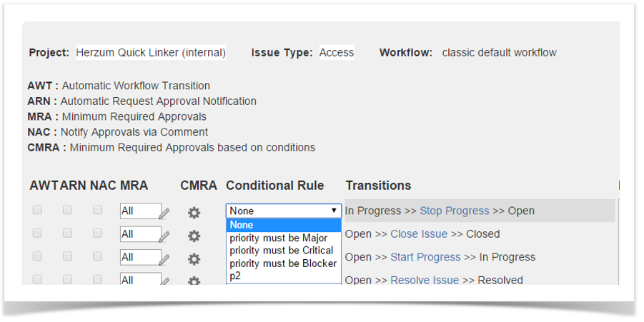Open CMRA gear settings for Close Issue row
Viewport: 644px width, 322px height.
[x=194, y=236]
